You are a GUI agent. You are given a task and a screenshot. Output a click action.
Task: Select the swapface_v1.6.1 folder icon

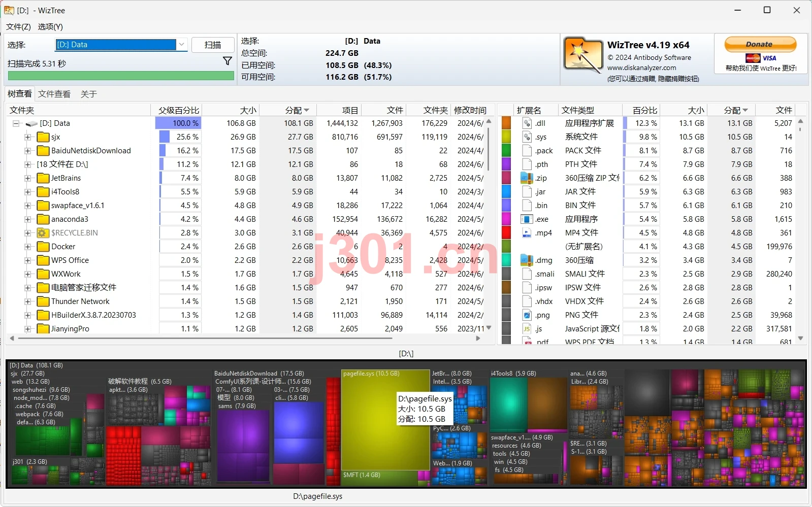(43, 206)
